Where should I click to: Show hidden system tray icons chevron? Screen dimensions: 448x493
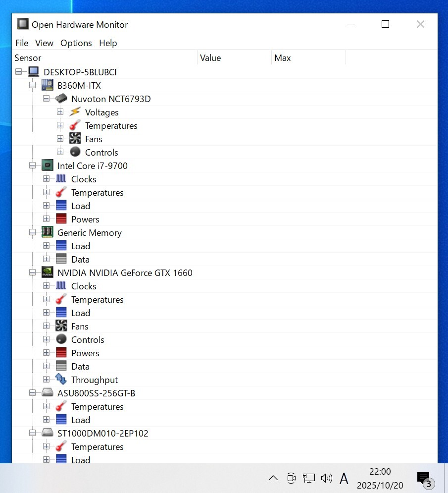point(273,478)
